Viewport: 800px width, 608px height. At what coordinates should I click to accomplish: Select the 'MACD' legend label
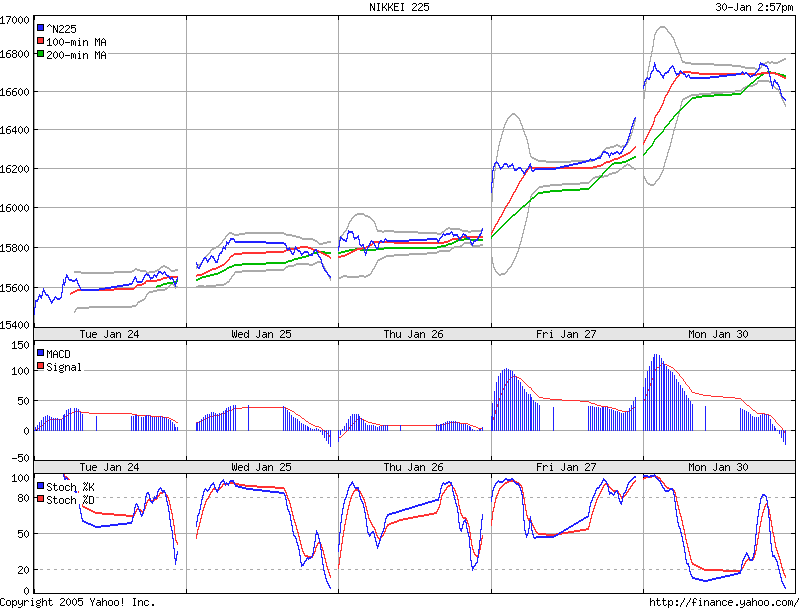coord(58,354)
